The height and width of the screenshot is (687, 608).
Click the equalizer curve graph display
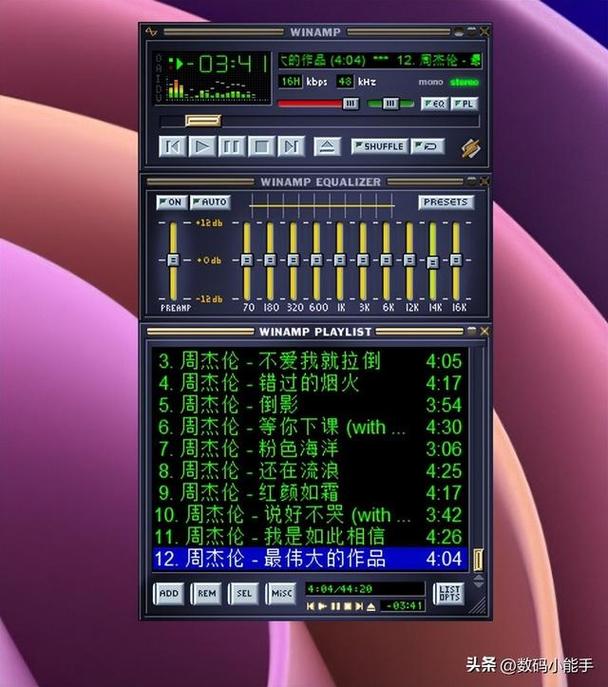coord(322,205)
